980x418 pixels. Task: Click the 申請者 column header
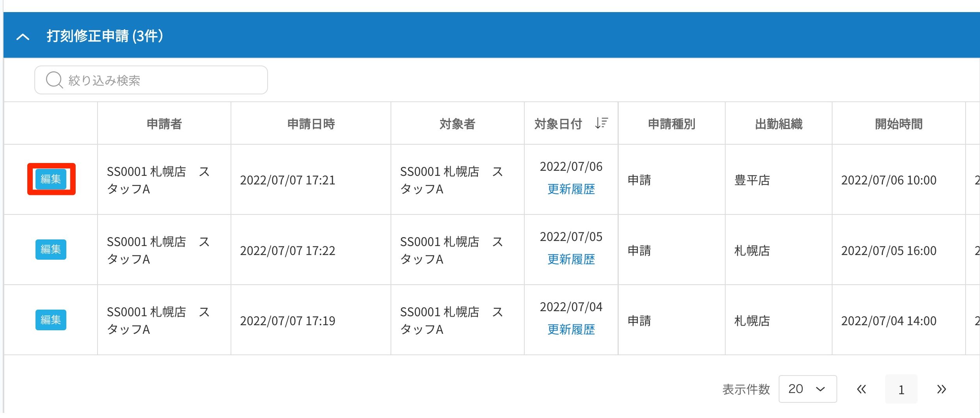pyautogui.click(x=164, y=124)
